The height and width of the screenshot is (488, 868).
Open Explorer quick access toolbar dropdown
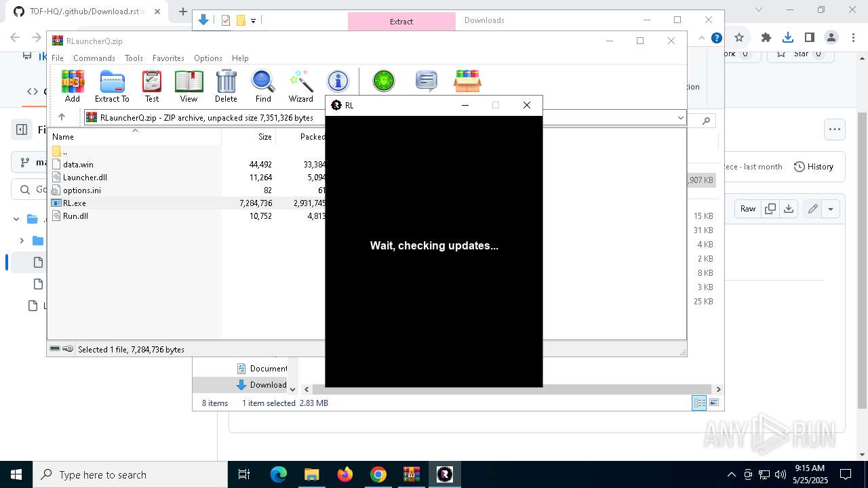253,21
